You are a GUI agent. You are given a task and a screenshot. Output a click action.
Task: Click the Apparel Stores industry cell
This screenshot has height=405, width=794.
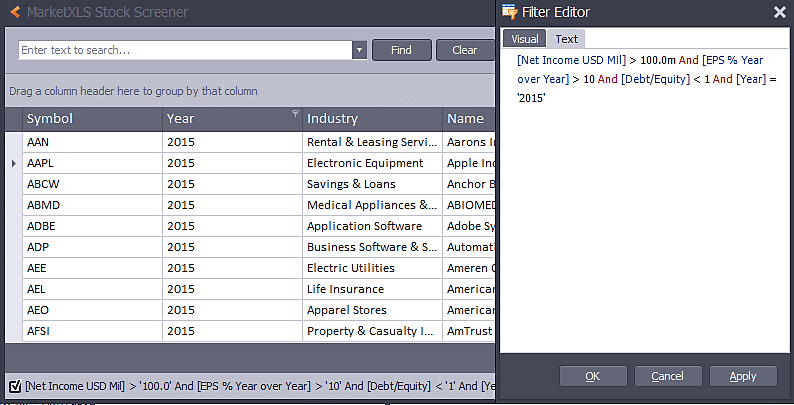pyautogui.click(x=372, y=310)
